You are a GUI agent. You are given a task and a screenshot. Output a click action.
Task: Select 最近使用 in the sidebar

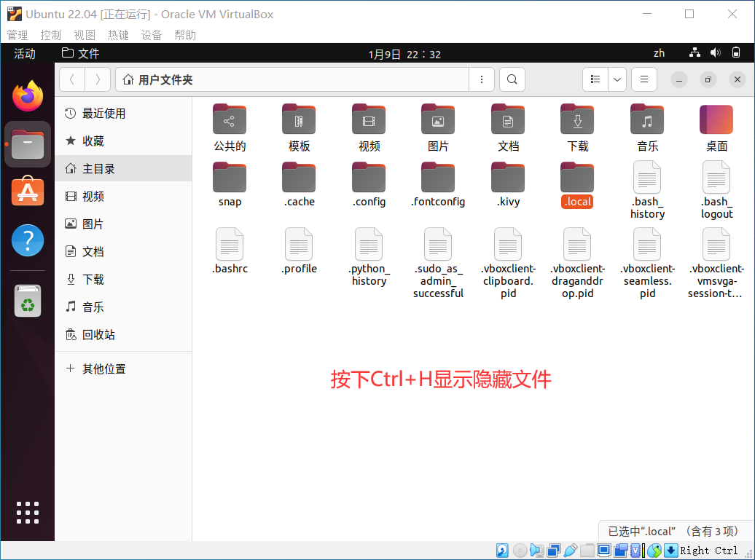pyautogui.click(x=103, y=114)
